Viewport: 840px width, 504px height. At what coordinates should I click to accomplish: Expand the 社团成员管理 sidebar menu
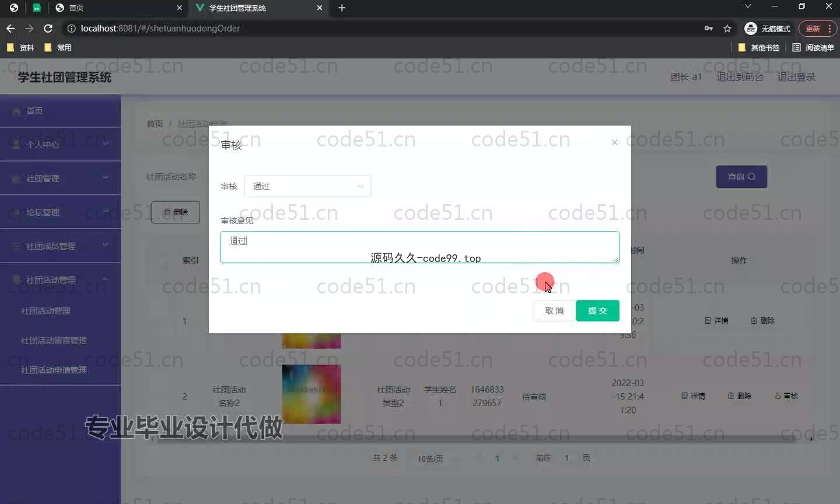[x=60, y=246]
